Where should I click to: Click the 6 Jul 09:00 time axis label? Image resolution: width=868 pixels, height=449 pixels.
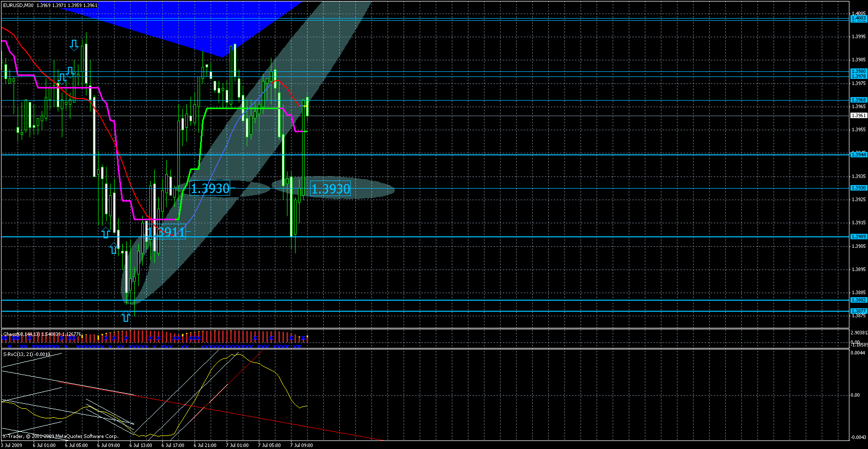[109, 445]
